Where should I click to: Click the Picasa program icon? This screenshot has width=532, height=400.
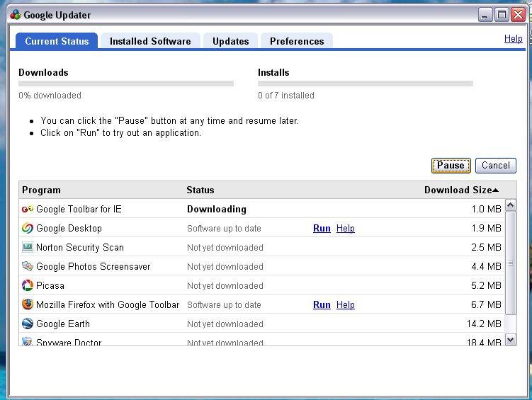[28, 285]
